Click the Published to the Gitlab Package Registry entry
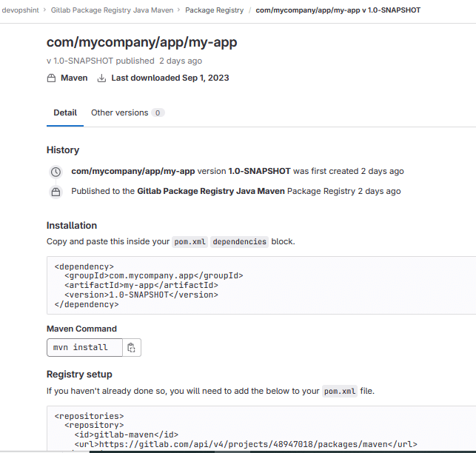476x453 pixels. [x=236, y=191]
